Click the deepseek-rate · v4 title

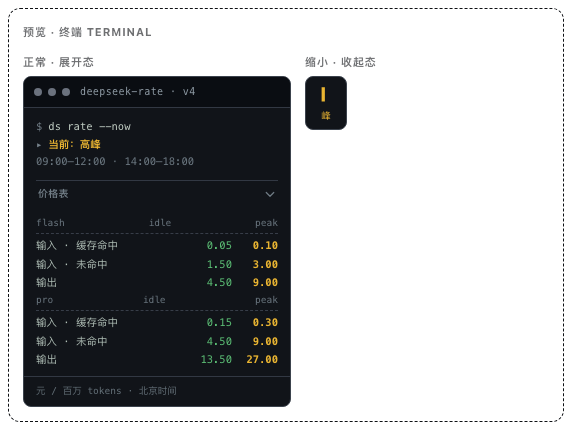coord(138,91)
